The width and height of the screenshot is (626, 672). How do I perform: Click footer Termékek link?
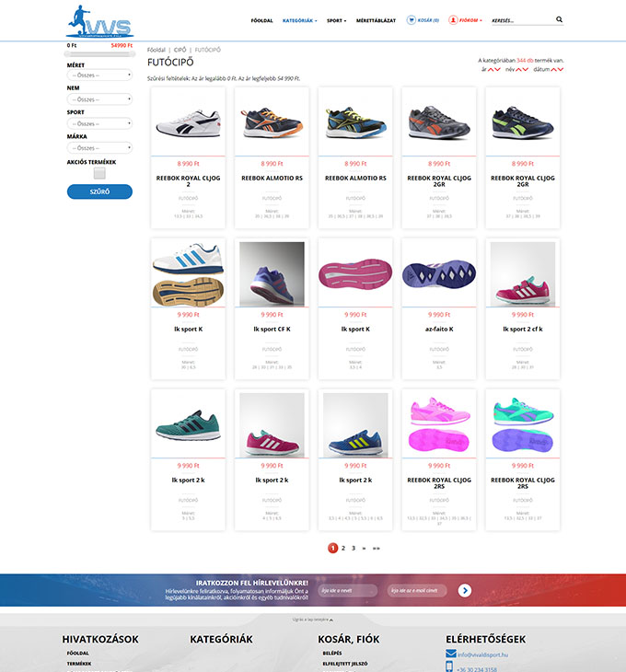point(79,664)
